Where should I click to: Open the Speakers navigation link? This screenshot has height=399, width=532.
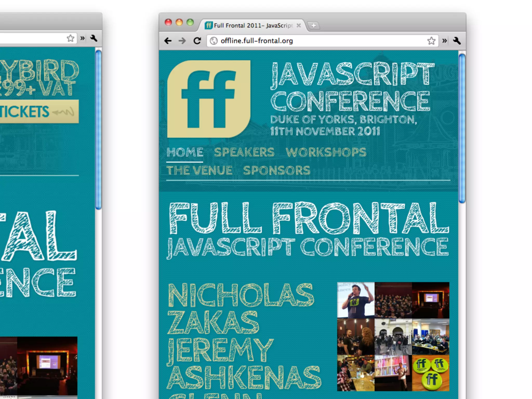click(x=244, y=152)
